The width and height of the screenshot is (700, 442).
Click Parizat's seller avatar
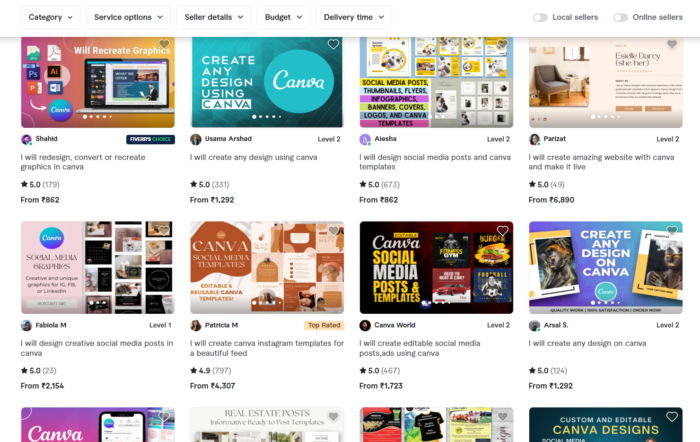[534, 139]
